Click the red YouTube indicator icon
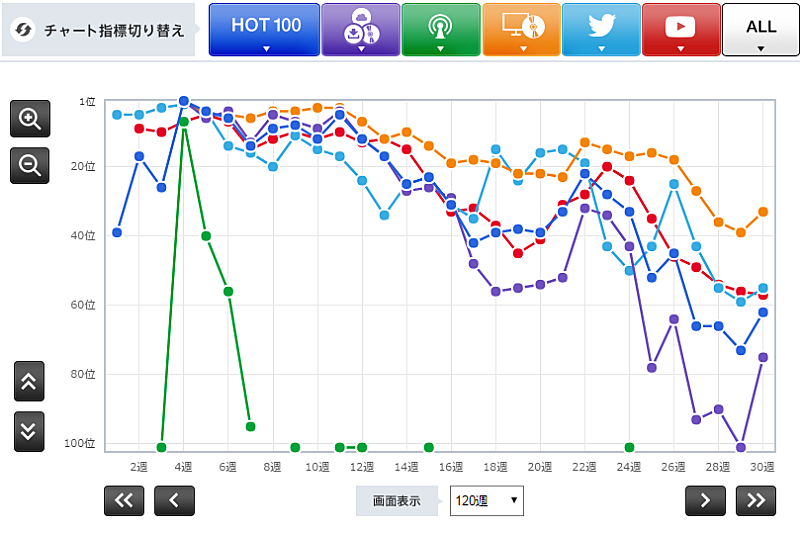 680,30
